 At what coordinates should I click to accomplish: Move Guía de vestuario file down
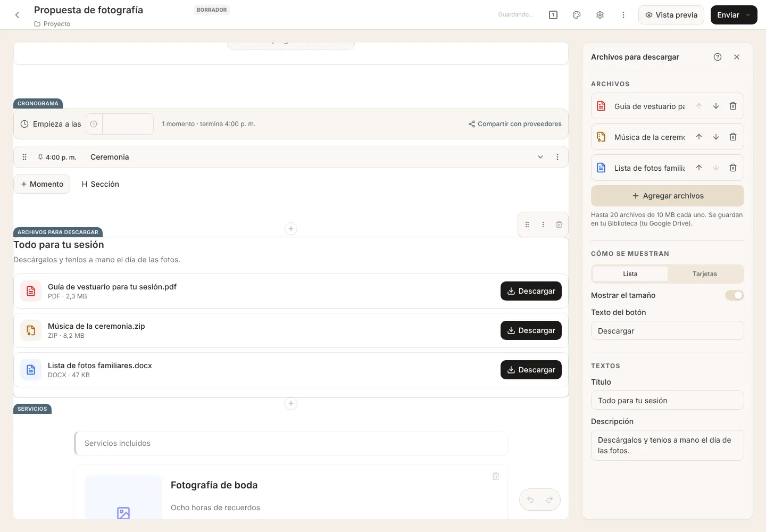tap(716, 106)
